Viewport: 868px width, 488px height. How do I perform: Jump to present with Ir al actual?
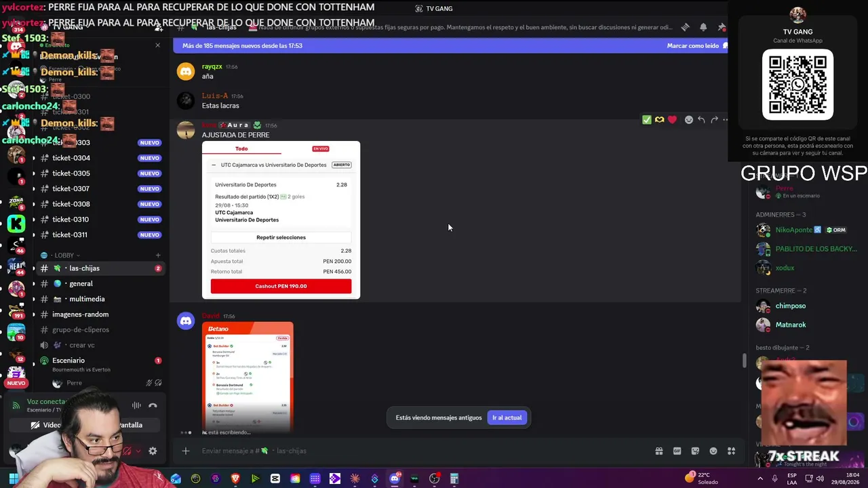click(507, 418)
